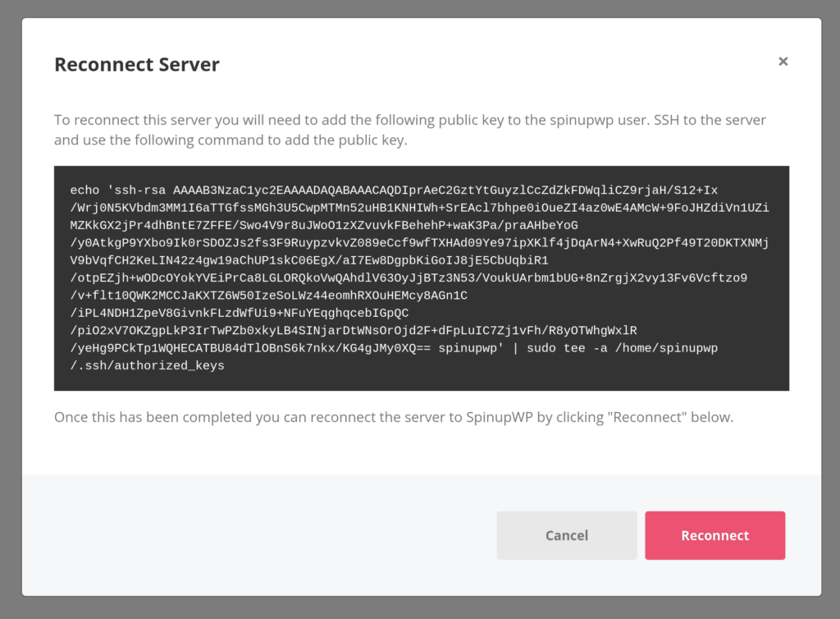The height and width of the screenshot is (619, 840).
Task: Dismiss the dialog via the X icon
Action: click(x=783, y=61)
